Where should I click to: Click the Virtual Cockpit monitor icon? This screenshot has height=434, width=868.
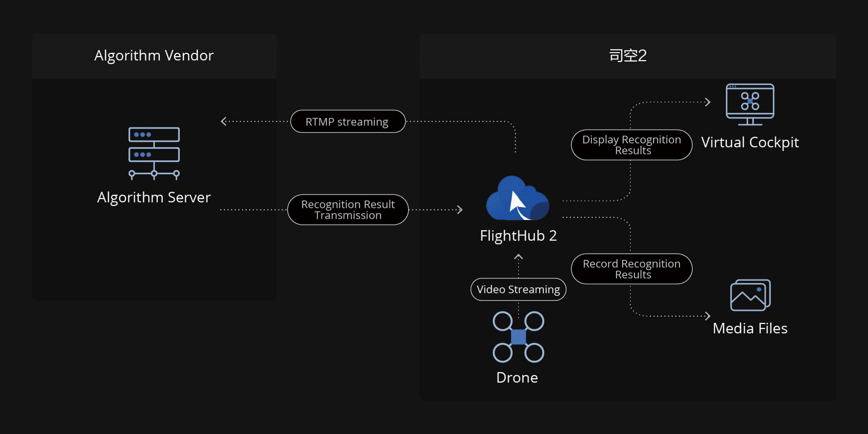coord(750,104)
